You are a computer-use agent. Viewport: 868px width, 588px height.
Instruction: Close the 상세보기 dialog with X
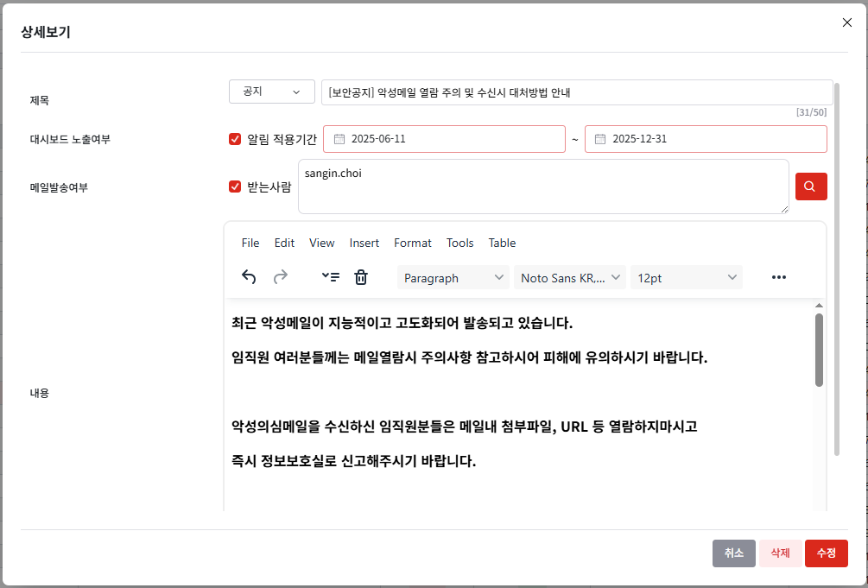tap(847, 22)
